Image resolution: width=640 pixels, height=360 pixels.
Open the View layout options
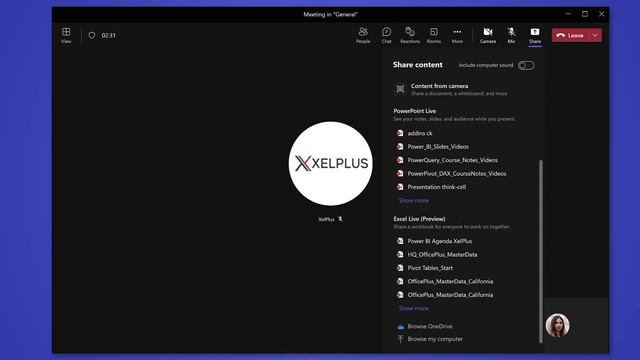click(x=66, y=35)
